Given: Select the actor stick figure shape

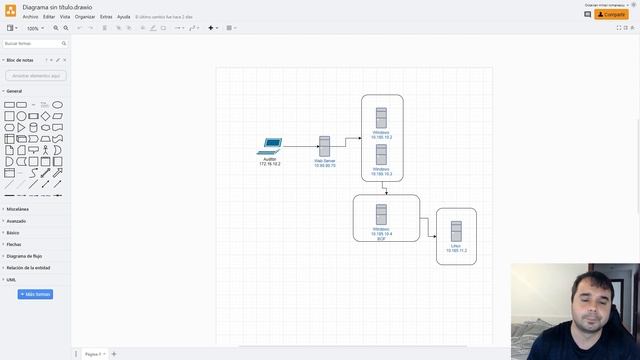Looking at the screenshot, I should coord(45,150).
